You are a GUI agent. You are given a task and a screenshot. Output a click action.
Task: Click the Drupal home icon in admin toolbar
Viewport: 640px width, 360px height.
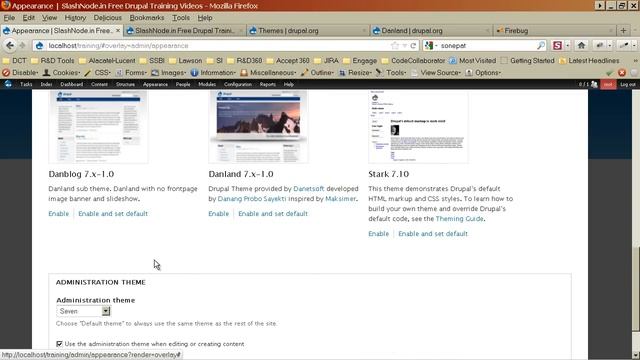tap(8, 84)
